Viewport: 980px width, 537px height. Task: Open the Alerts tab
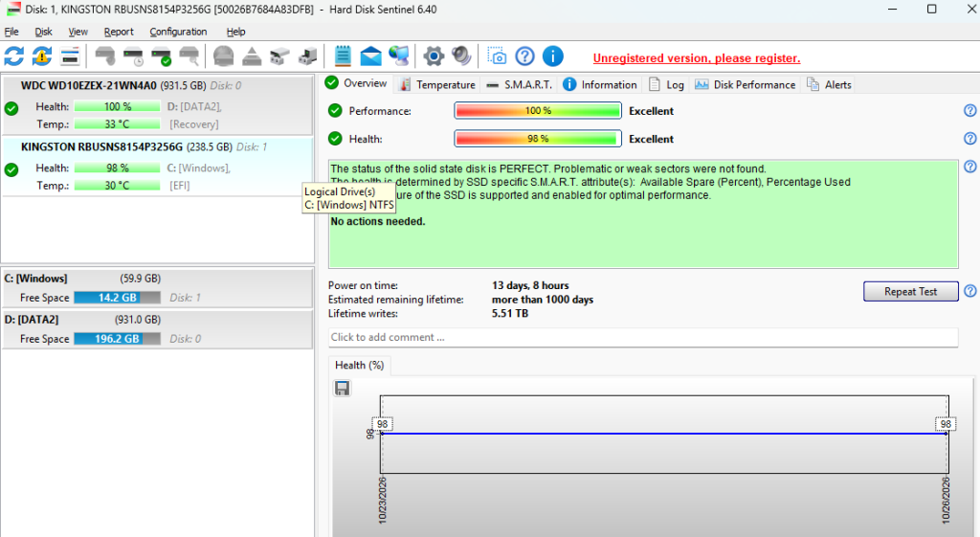pos(830,84)
